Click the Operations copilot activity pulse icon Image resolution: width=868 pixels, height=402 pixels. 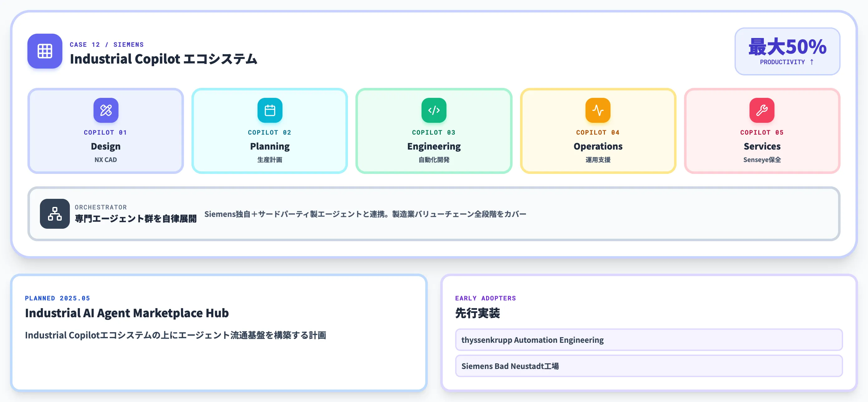(x=598, y=110)
